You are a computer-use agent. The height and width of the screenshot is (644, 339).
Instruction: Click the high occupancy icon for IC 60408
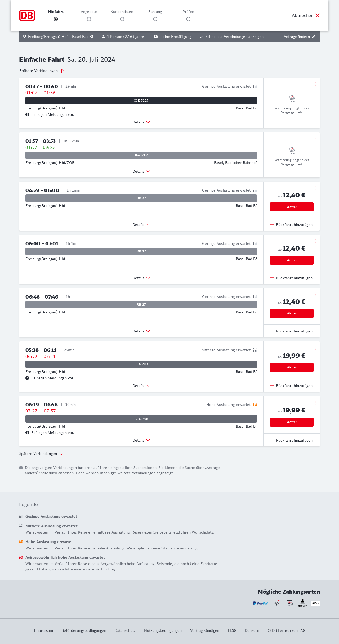[255, 405]
